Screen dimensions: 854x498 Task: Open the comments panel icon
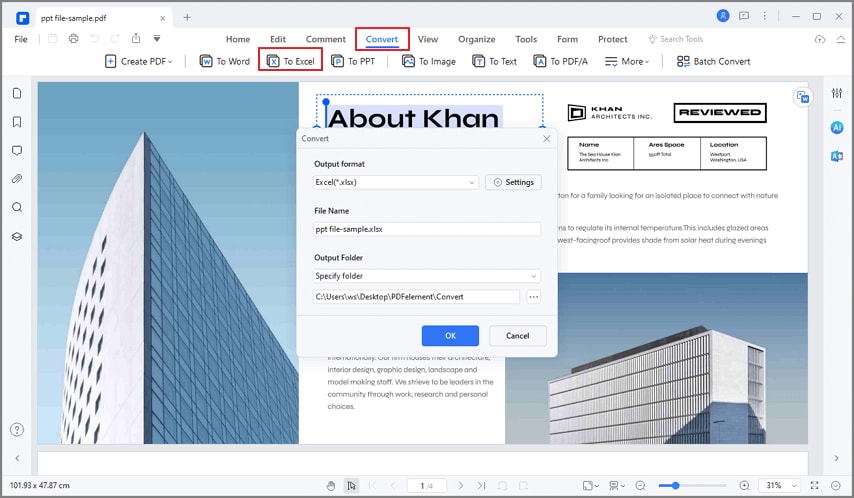17,150
